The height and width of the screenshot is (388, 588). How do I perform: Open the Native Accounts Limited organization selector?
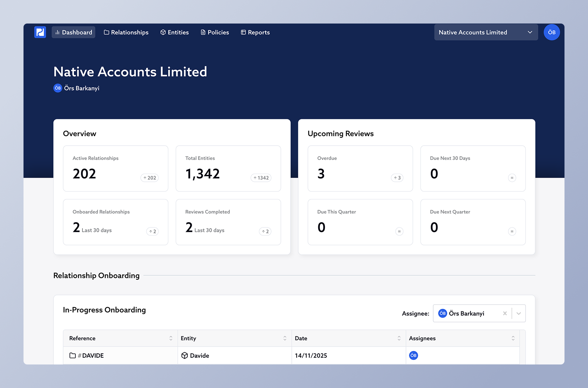(486, 32)
